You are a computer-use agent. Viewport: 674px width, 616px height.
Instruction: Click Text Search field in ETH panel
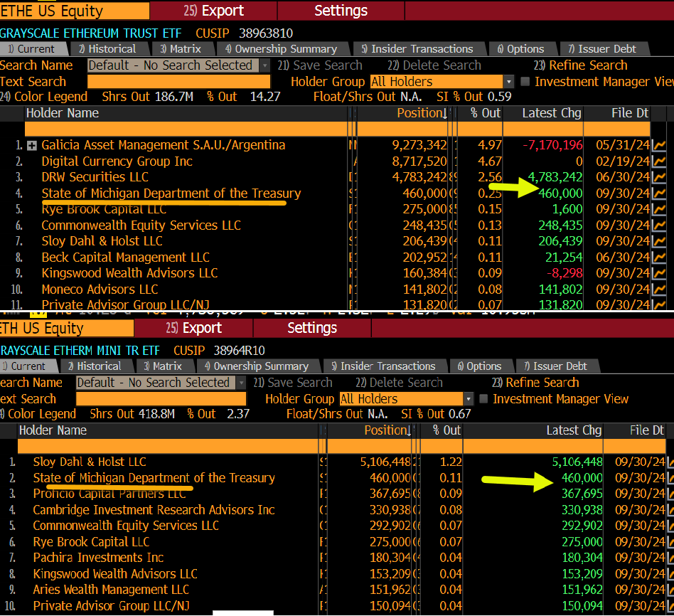click(x=161, y=399)
